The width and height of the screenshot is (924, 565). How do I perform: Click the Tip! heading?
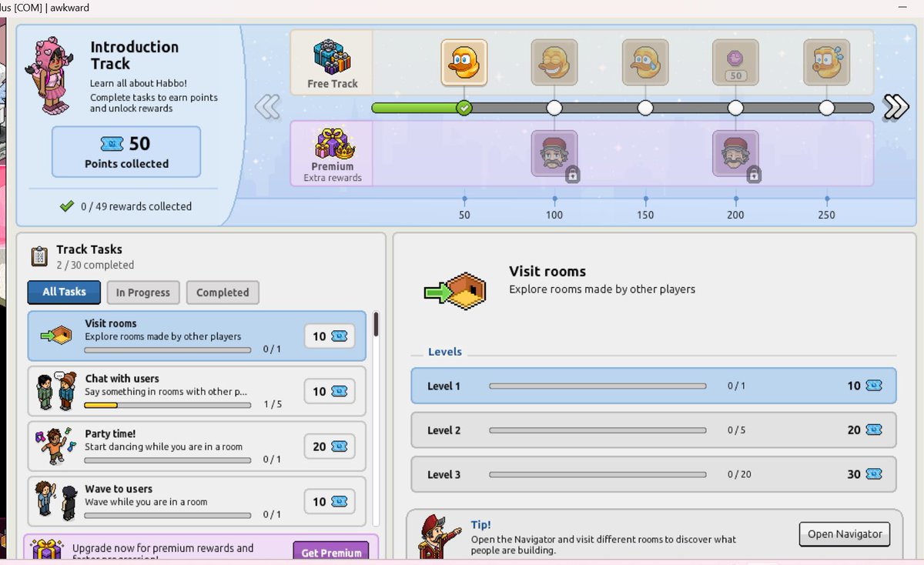(481, 525)
